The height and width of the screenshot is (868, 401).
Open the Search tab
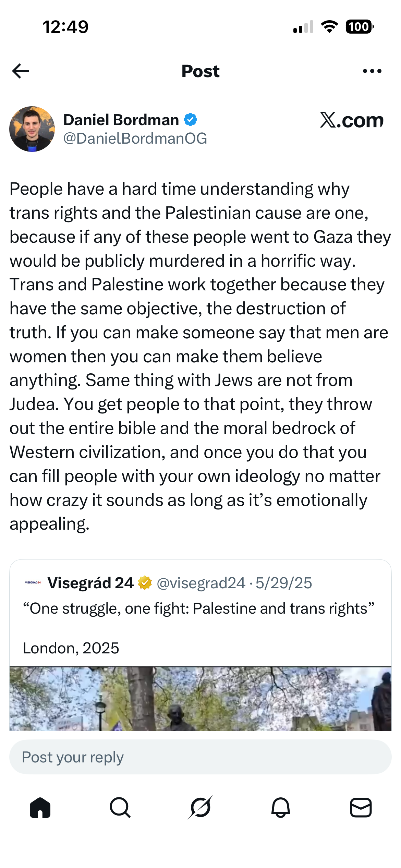[x=120, y=808]
